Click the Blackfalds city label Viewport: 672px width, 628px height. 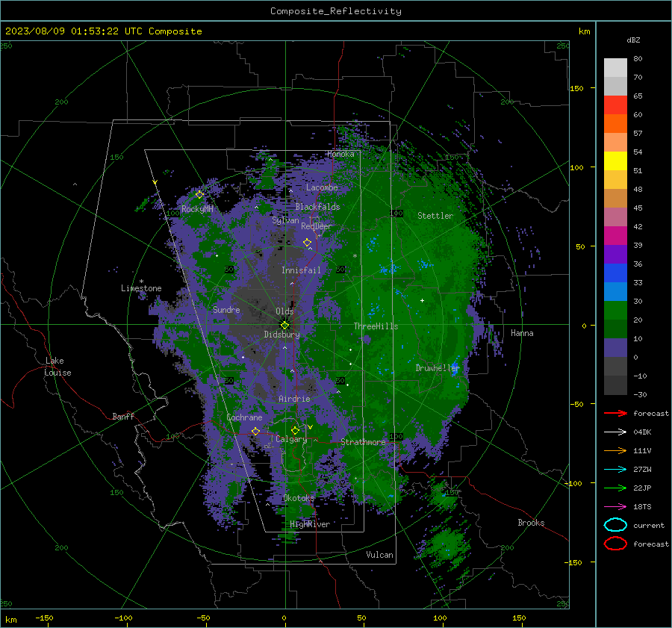point(317,207)
